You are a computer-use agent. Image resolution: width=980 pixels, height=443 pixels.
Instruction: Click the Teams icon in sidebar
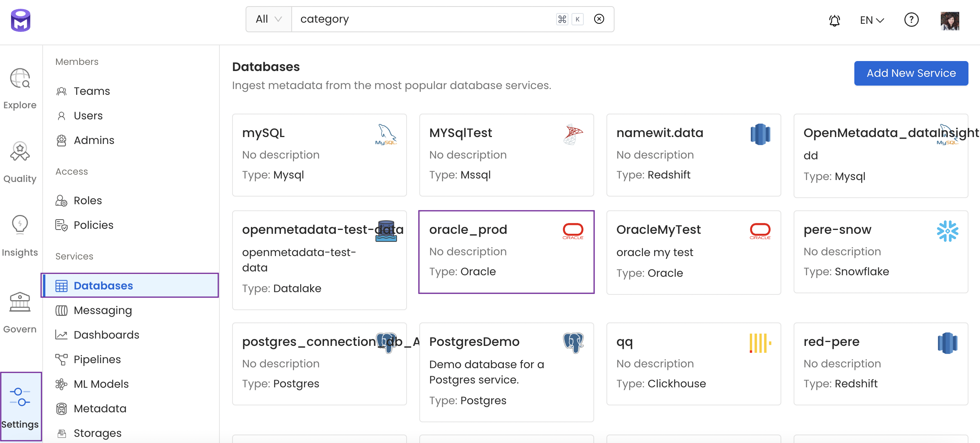tap(61, 91)
